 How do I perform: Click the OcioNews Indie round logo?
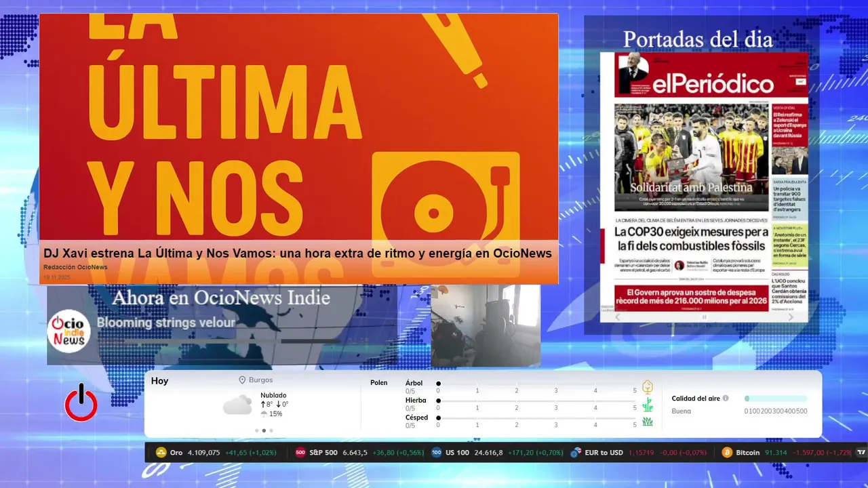(69, 331)
